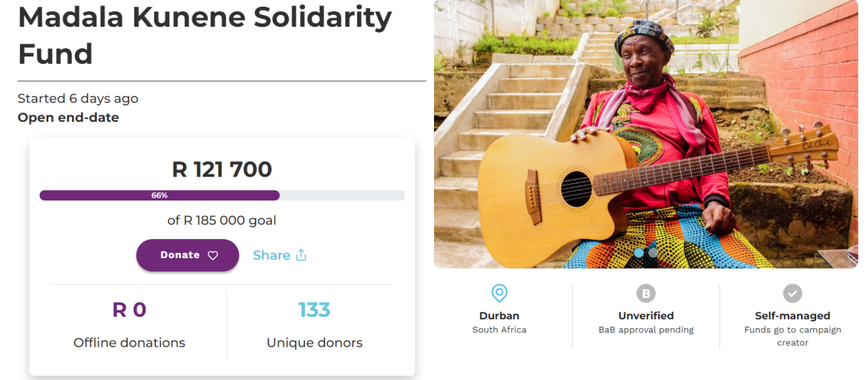Click the heart icon on Donate
The image size is (868, 380).
[213, 255]
